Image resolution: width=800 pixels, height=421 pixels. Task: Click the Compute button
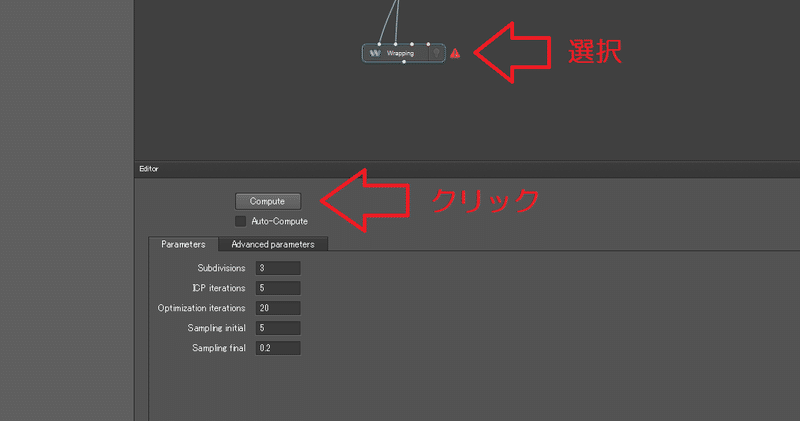(x=268, y=201)
